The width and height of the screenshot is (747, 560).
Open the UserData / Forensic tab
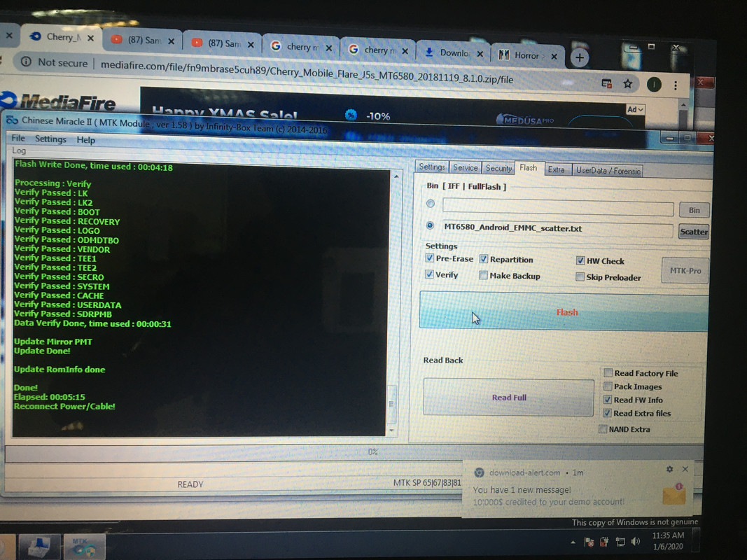coord(608,171)
